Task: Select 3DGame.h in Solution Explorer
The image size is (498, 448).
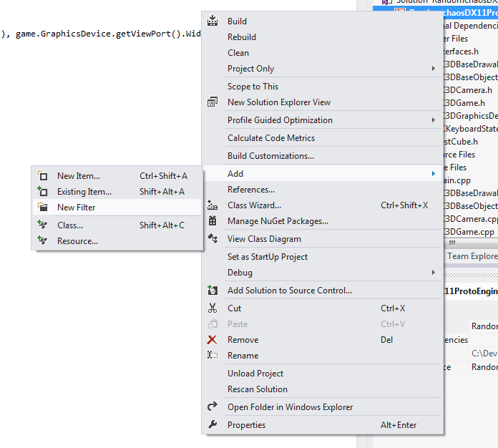Action: click(464, 103)
